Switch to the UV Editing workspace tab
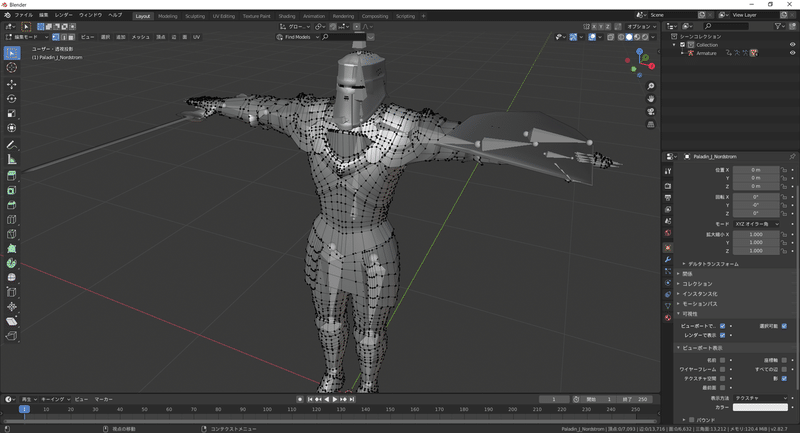Viewport: 800px width, 433px height. click(223, 16)
